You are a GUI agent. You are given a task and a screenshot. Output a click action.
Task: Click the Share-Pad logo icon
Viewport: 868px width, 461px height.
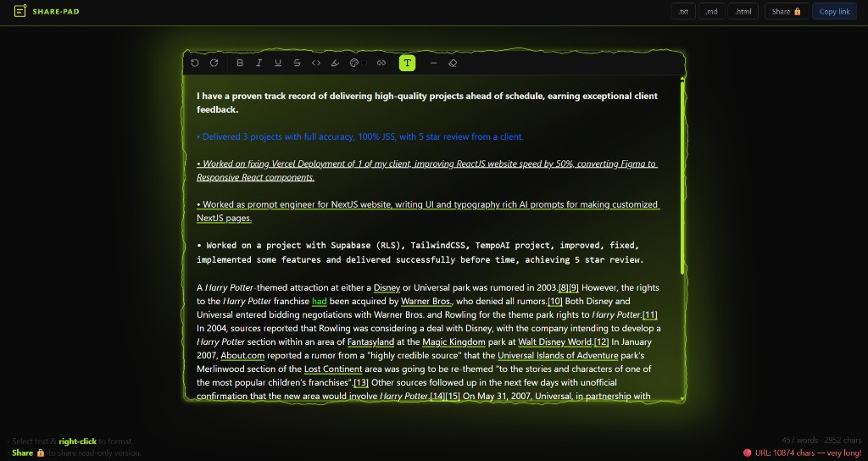tap(20, 11)
